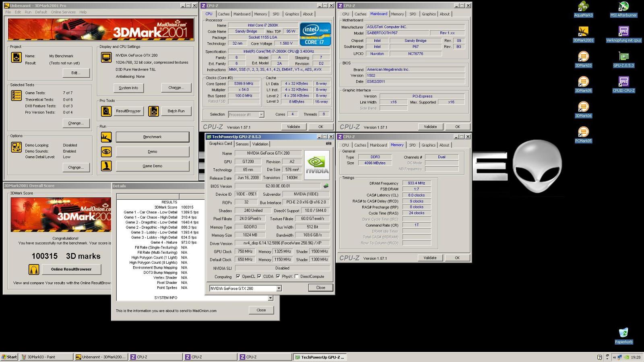The width and height of the screenshot is (644, 362).
Task: Click the tray help question mark icon
Action: tap(600, 357)
